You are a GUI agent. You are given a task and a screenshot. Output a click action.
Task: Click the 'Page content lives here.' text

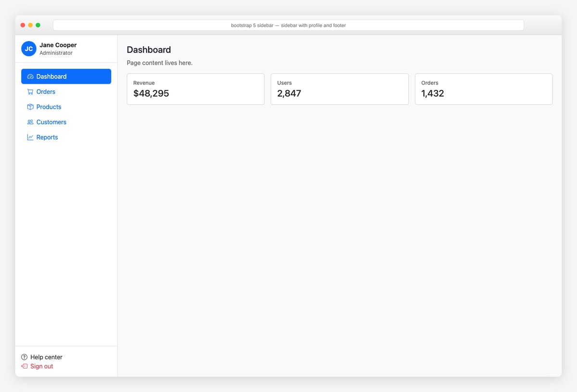coord(160,63)
